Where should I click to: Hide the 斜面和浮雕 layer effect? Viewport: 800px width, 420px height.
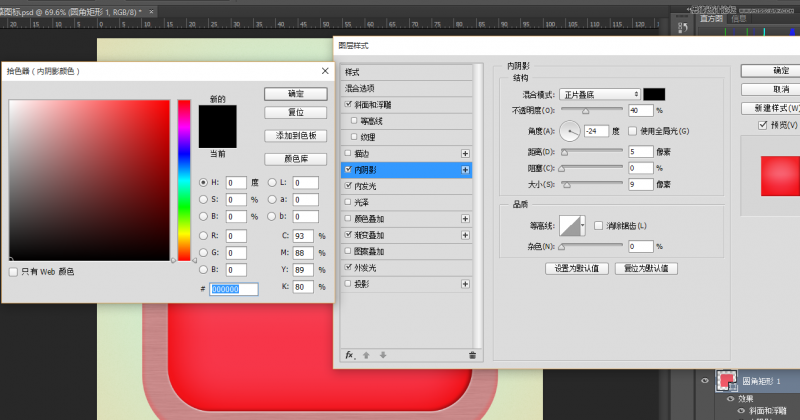point(741,410)
